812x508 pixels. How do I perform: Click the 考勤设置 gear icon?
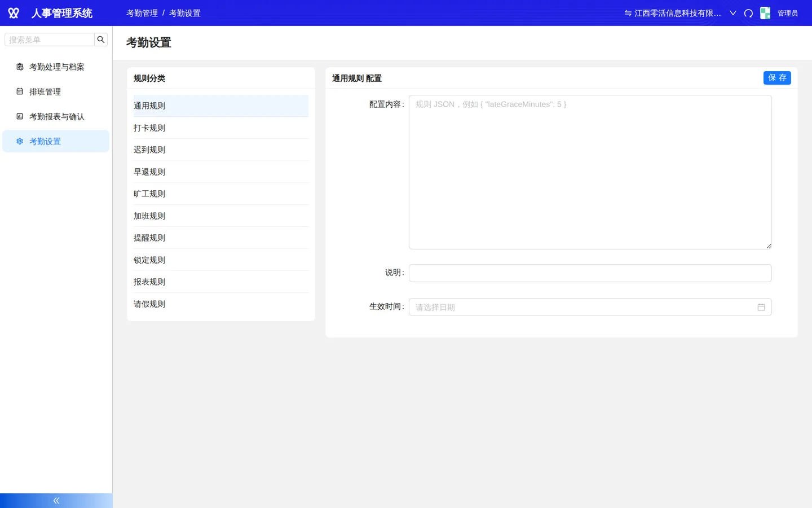pyautogui.click(x=20, y=141)
